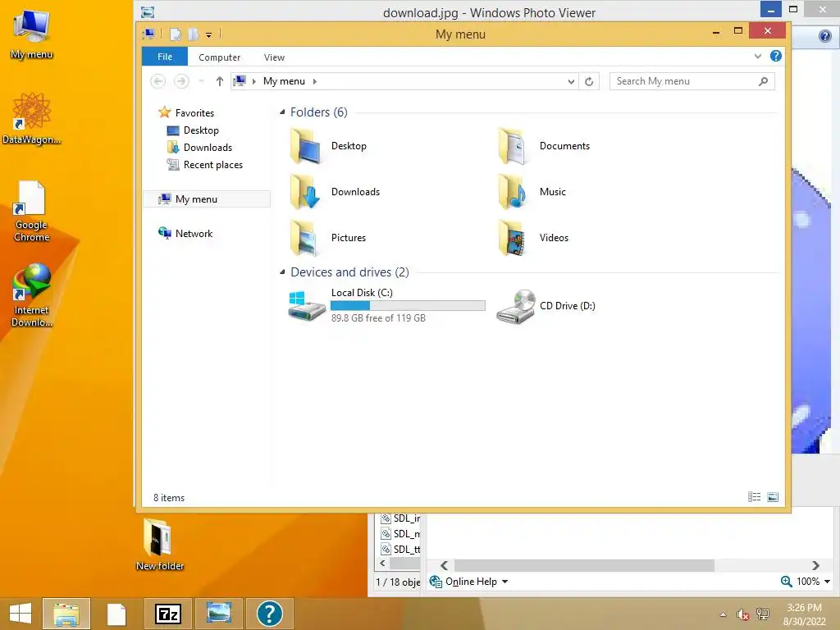Click the blank document taskbar icon
Screen dimensions: 840x630
tap(116, 614)
